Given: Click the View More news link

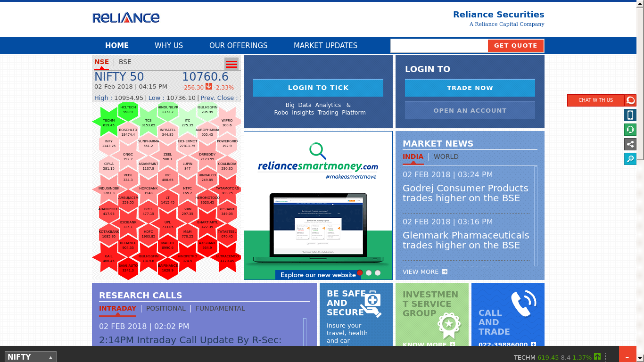Looking at the screenshot, I should (x=425, y=272).
